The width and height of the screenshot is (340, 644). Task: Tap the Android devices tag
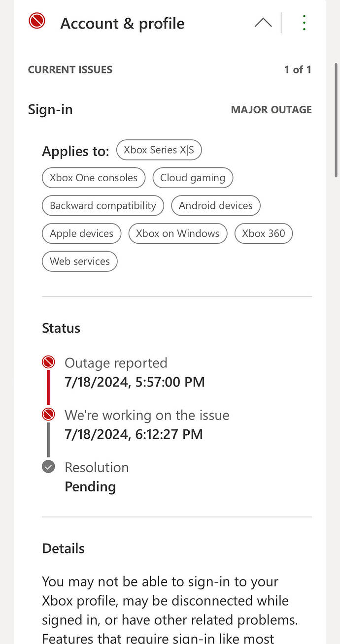(x=216, y=206)
